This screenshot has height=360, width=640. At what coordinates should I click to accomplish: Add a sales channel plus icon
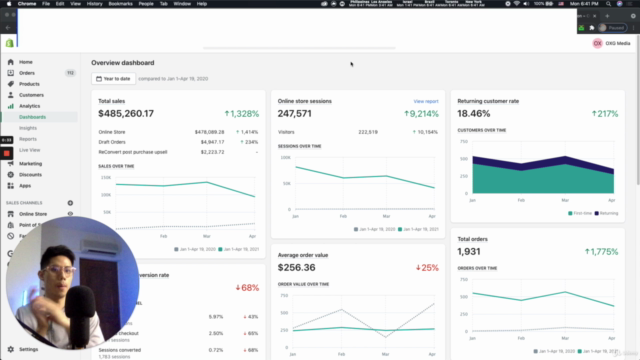pos(70,203)
